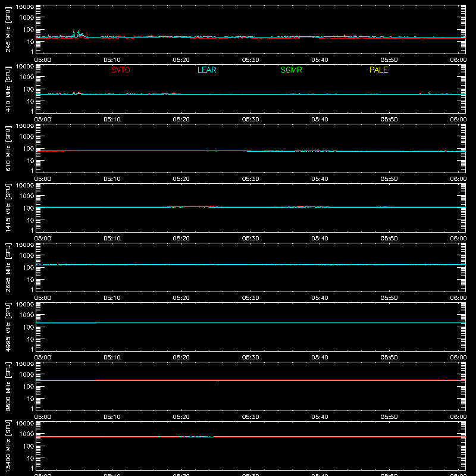The image size is (476, 476).
Task: Click 05:10 label under the 4995 MHz panel
Action: point(112,358)
